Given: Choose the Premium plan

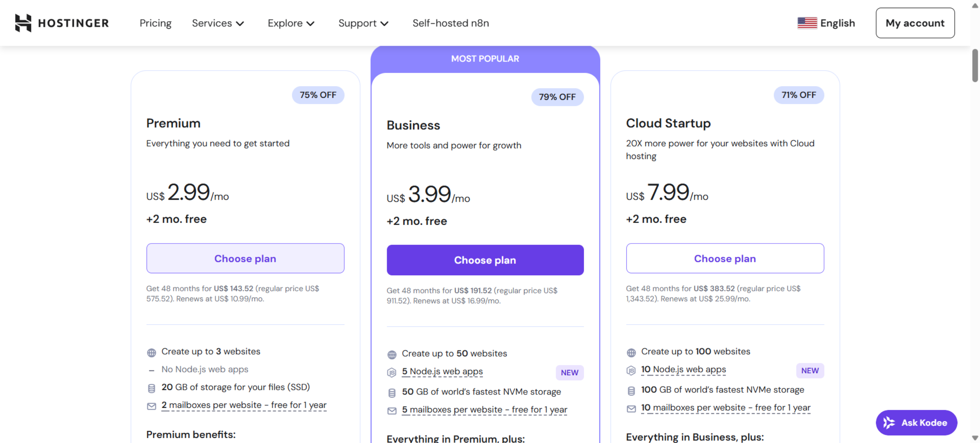Looking at the screenshot, I should click(x=245, y=258).
